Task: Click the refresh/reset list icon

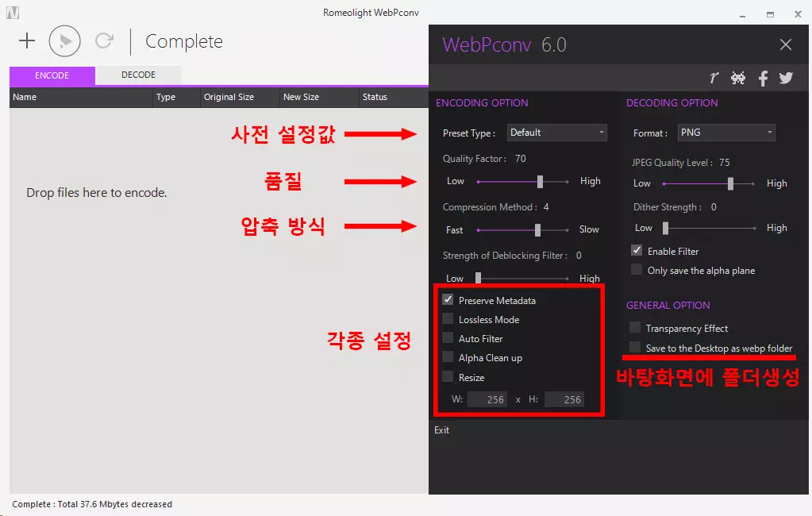Action: pyautogui.click(x=104, y=40)
